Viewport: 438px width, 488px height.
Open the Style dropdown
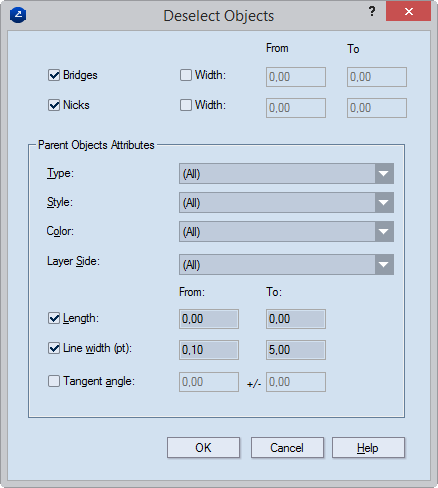(286, 202)
